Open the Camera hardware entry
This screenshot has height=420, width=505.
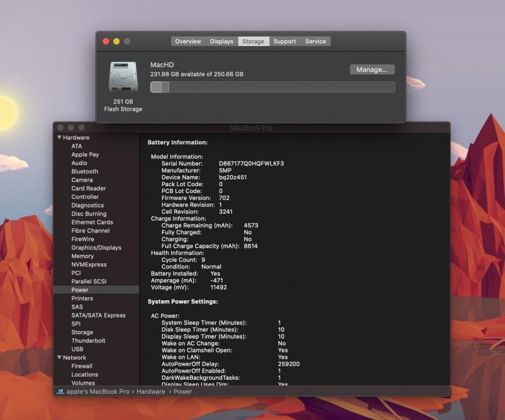(x=82, y=180)
